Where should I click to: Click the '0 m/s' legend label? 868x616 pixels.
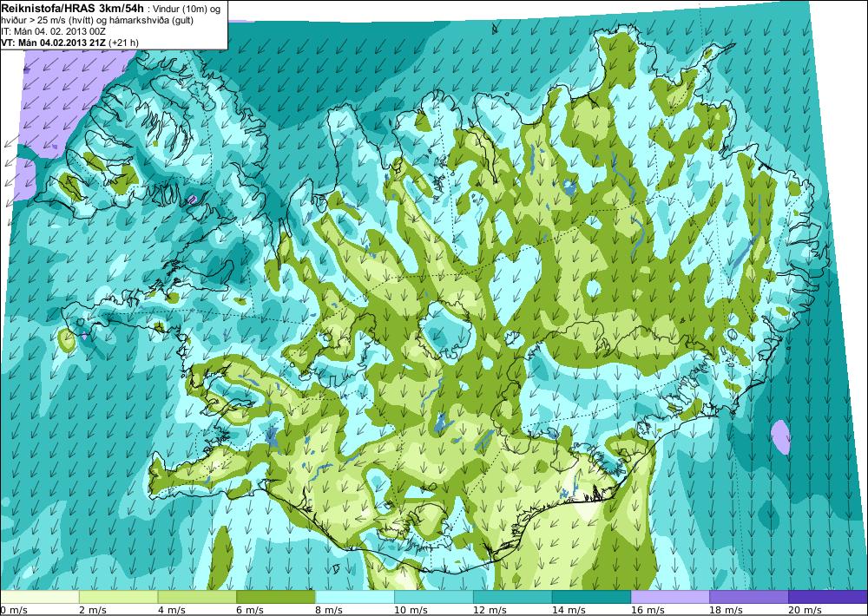(x=14, y=610)
